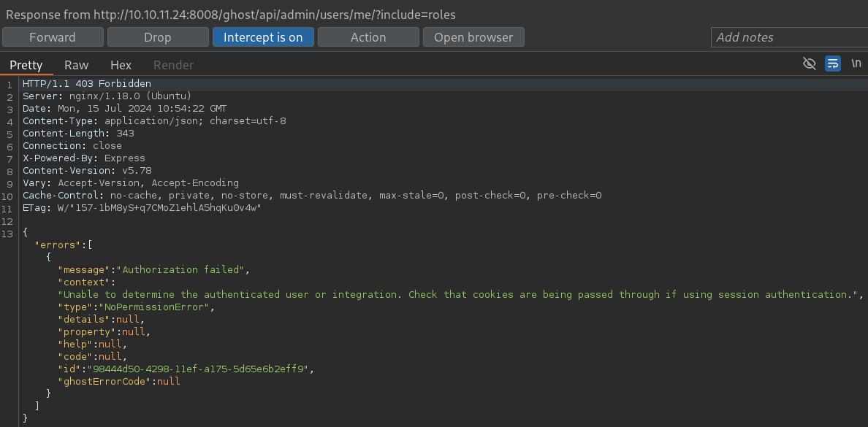Click the 'Server: nginx/1.18.0 (Ubuntu)' header
The height and width of the screenshot is (427, 868).
107,96
